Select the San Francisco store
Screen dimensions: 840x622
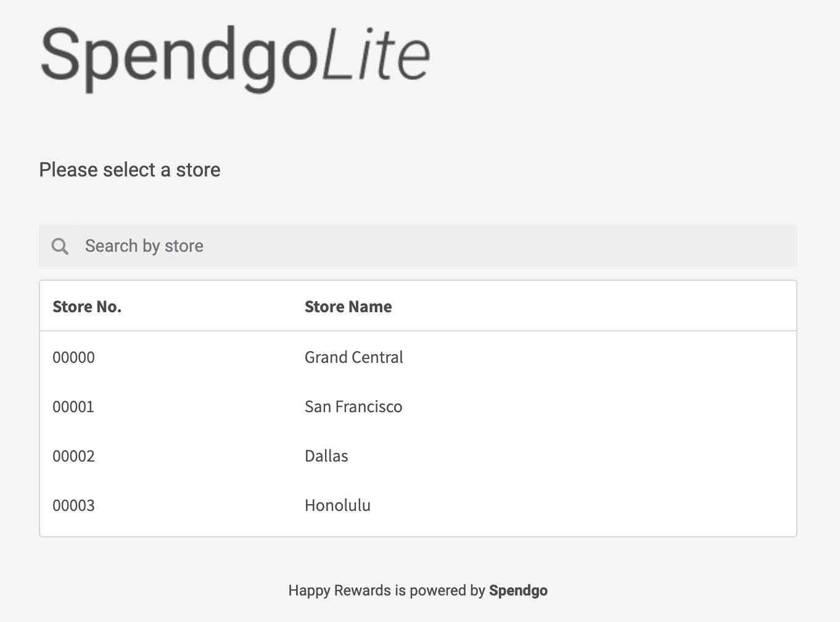[x=353, y=407]
